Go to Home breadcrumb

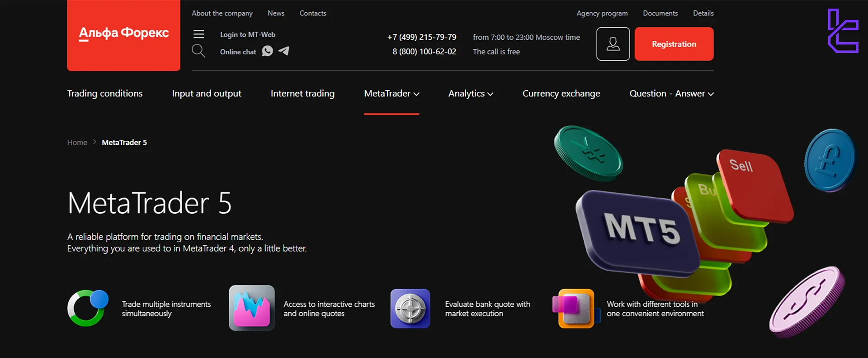click(77, 143)
